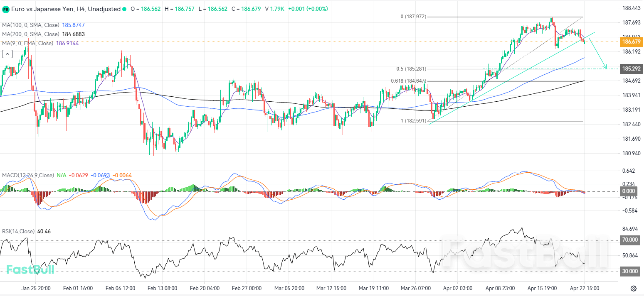The image size is (644, 296).
Task: Select the MA(100, 0, SMA, Close) indicator label
Action: pyautogui.click(x=31, y=25)
